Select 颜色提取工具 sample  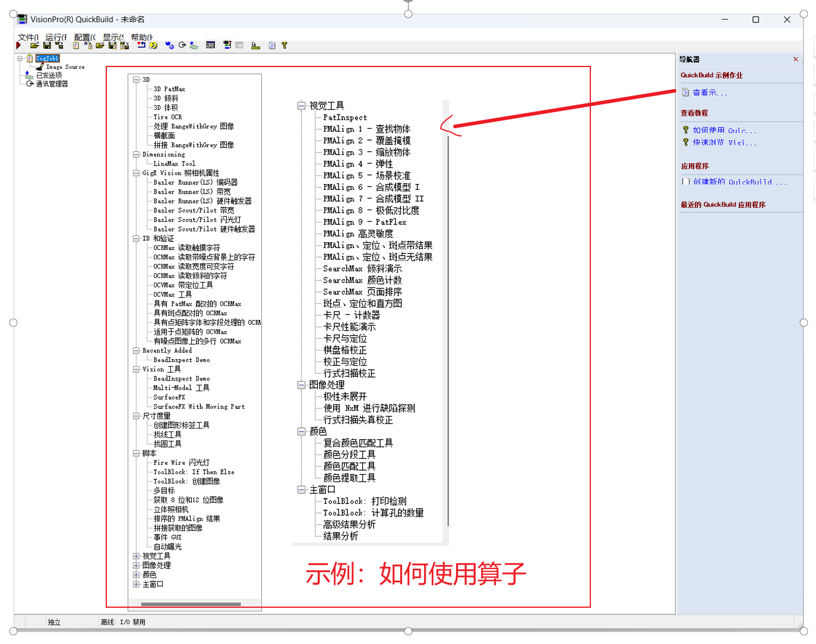349,478
